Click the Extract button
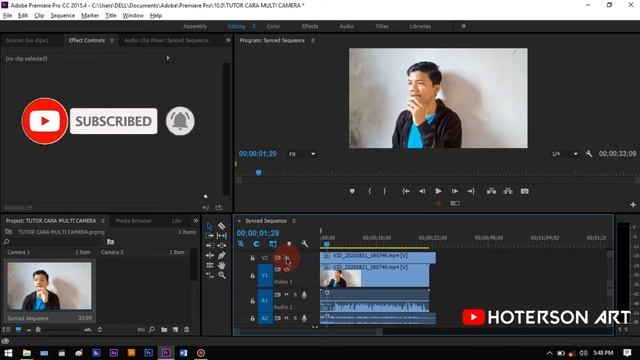Viewport: 640px width, 360px height. pos(508,191)
